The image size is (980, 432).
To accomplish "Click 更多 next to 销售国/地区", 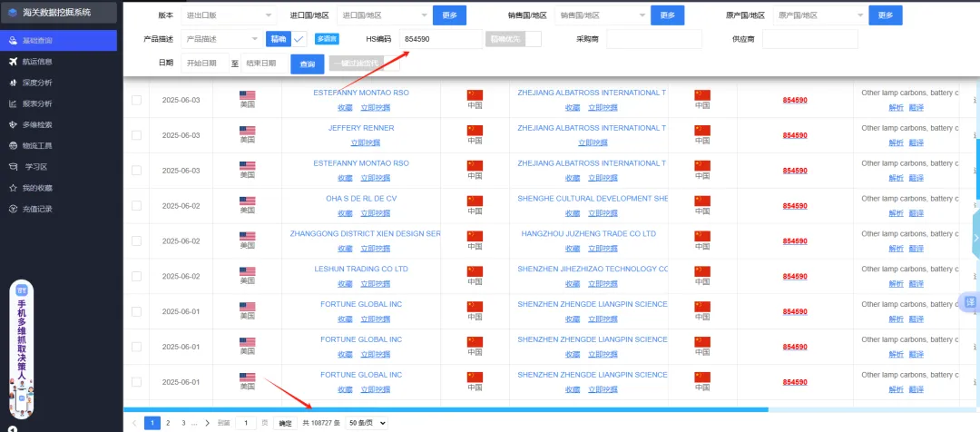I will [x=667, y=15].
